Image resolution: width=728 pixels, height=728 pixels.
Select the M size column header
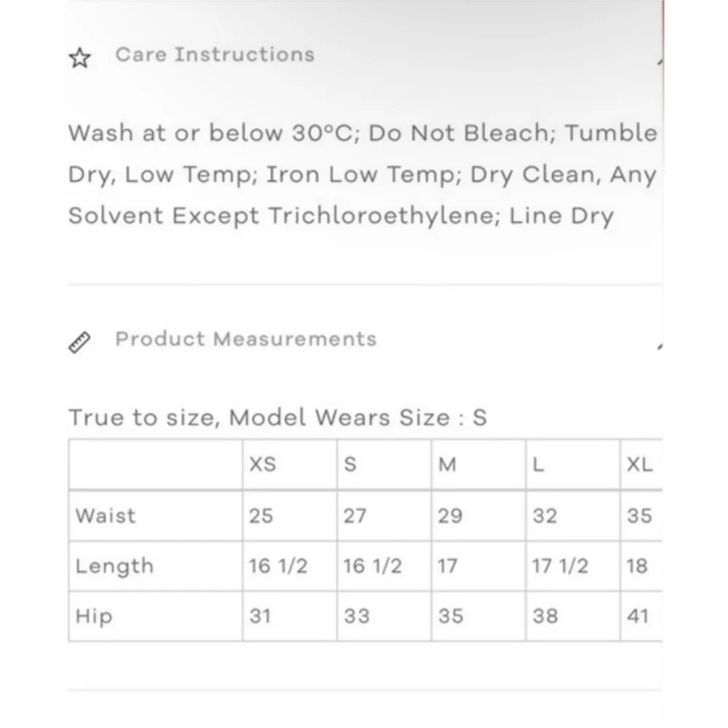pyautogui.click(x=447, y=464)
